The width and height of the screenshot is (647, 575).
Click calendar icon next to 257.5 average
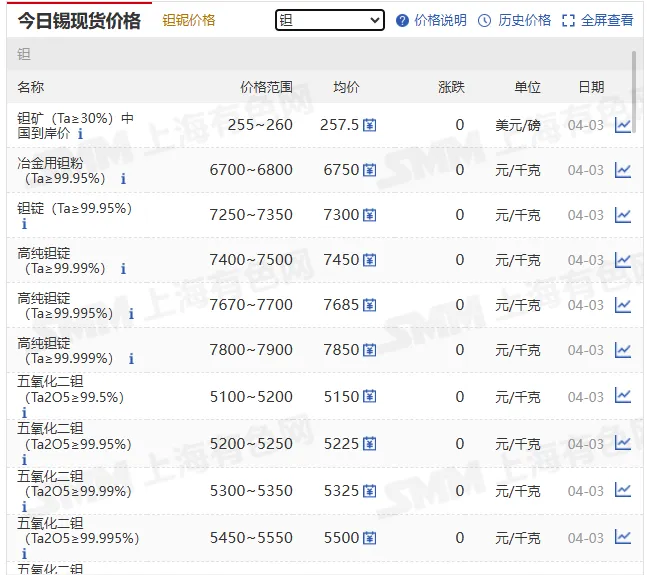click(x=369, y=125)
